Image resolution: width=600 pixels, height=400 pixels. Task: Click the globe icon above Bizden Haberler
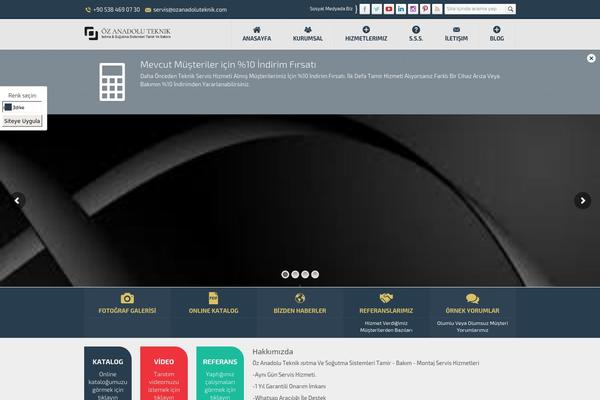coord(300,298)
